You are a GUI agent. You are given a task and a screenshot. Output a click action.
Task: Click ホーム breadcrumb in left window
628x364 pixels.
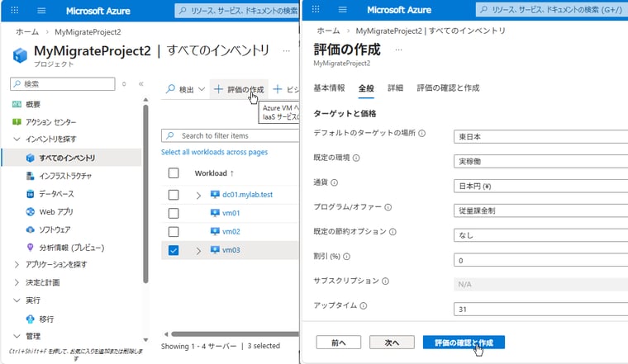(x=27, y=32)
